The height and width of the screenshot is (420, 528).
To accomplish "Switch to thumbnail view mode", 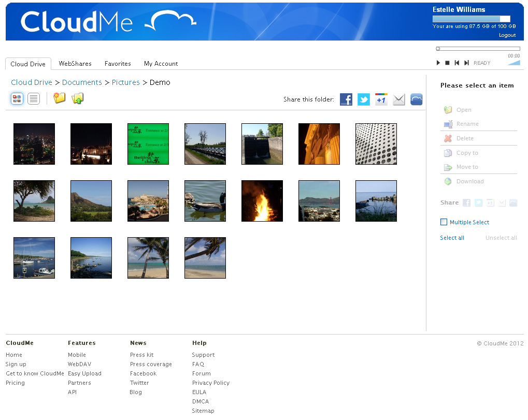I will click(17, 98).
